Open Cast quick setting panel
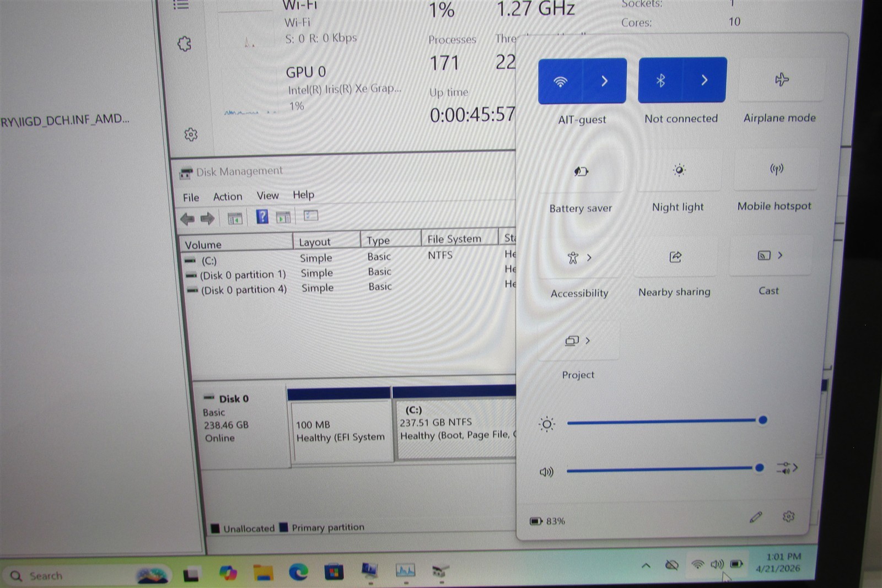 [770, 255]
